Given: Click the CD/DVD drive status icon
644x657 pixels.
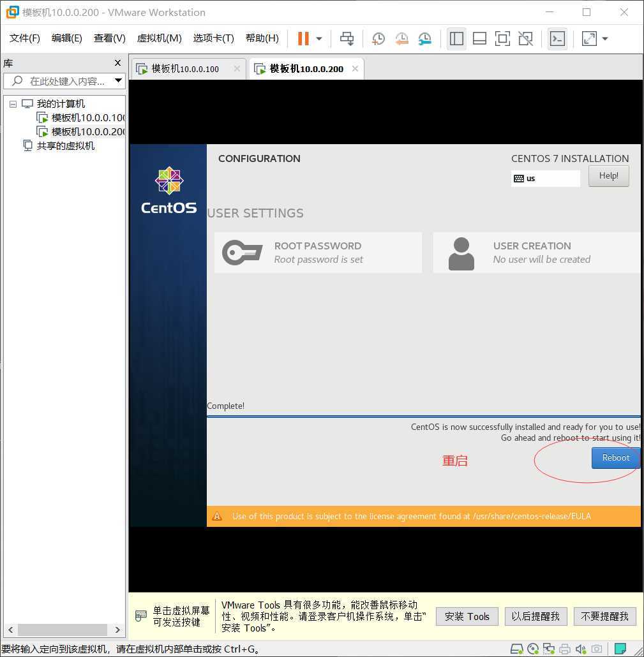Looking at the screenshot, I should pos(533,649).
